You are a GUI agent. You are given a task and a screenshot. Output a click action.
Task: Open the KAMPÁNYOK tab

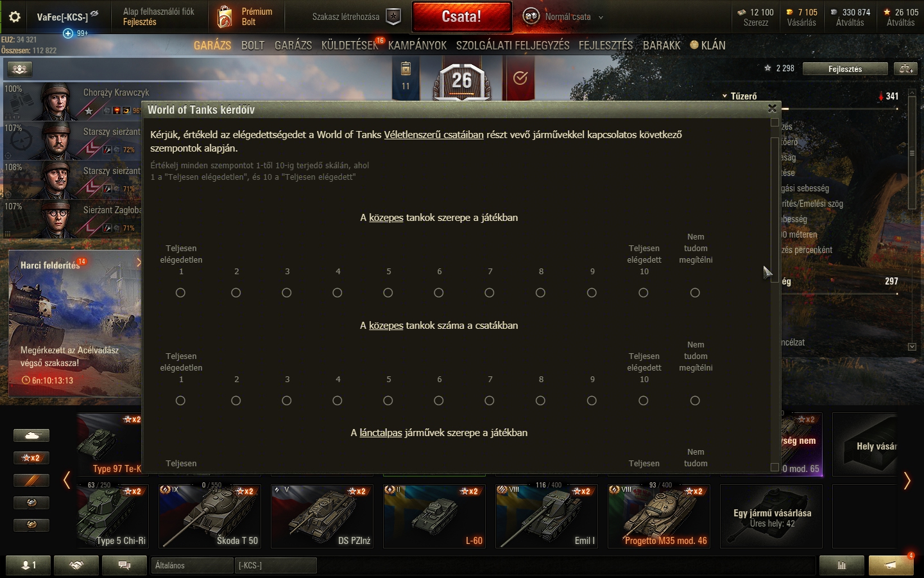click(417, 46)
